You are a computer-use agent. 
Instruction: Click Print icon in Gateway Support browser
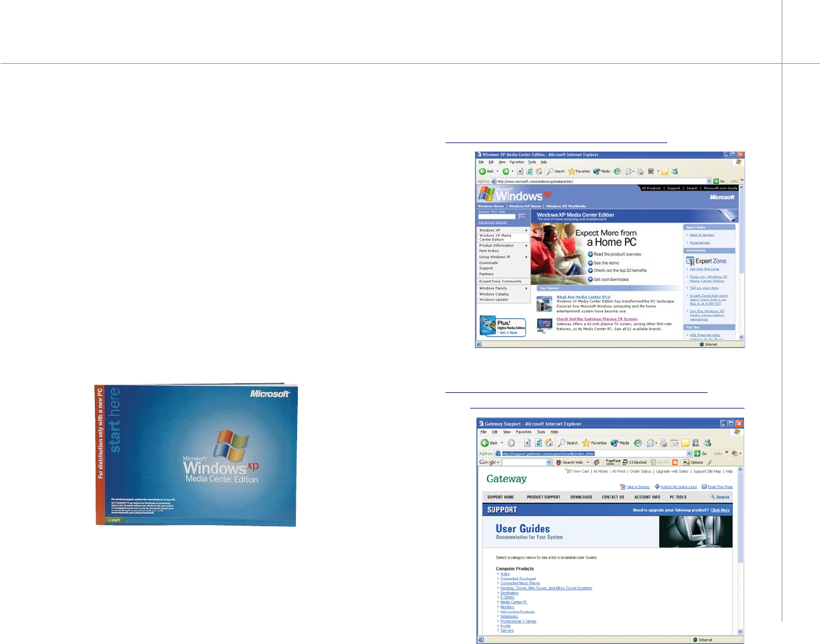coord(663,443)
